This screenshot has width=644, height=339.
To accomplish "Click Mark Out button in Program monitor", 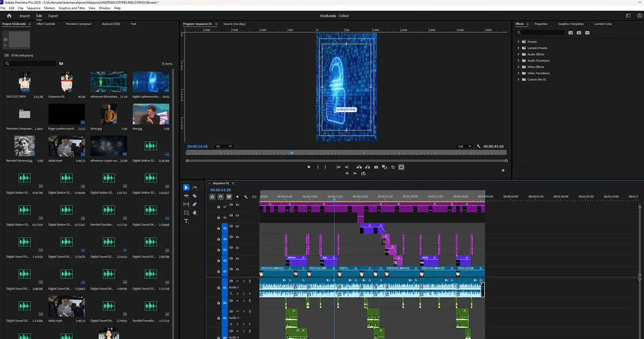I will [325, 167].
